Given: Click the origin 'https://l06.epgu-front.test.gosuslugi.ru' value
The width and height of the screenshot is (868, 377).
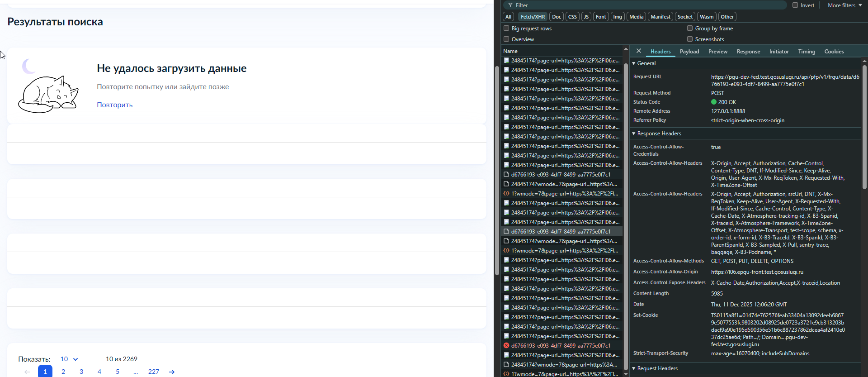Looking at the screenshot, I should [x=757, y=272].
